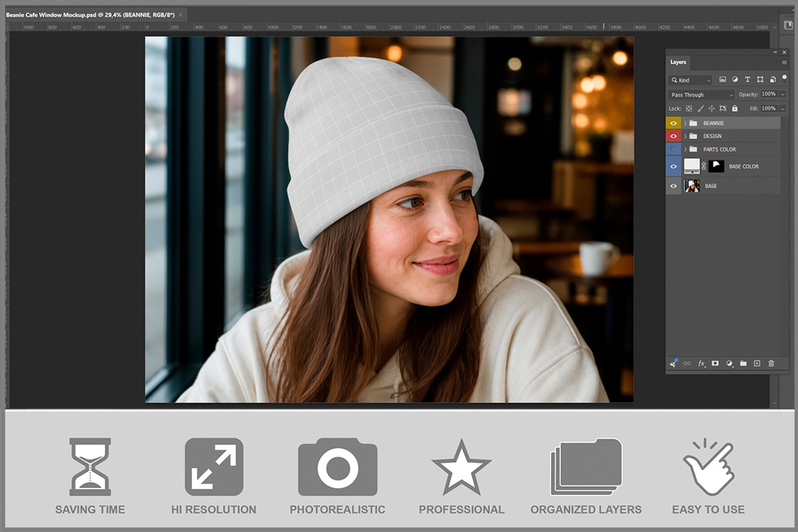798x532 pixels.
Task: Close the Layers panel with x
Action: point(784,52)
